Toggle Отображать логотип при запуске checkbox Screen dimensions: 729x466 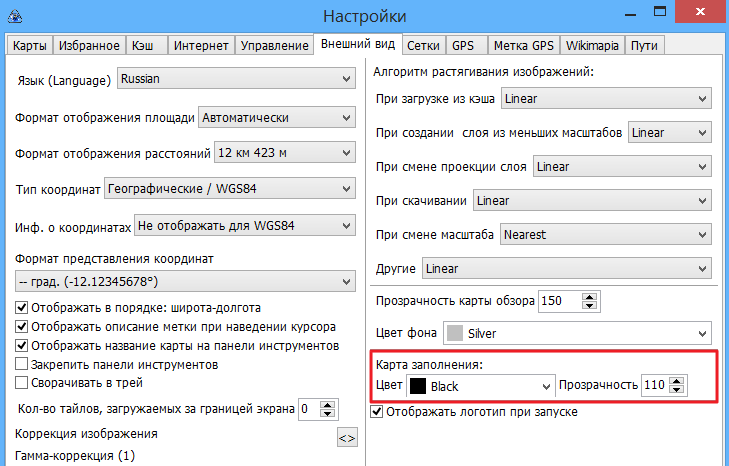(378, 411)
